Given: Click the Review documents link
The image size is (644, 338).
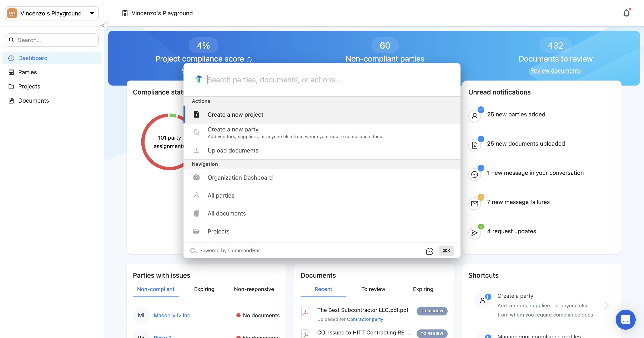Looking at the screenshot, I should click(555, 71).
